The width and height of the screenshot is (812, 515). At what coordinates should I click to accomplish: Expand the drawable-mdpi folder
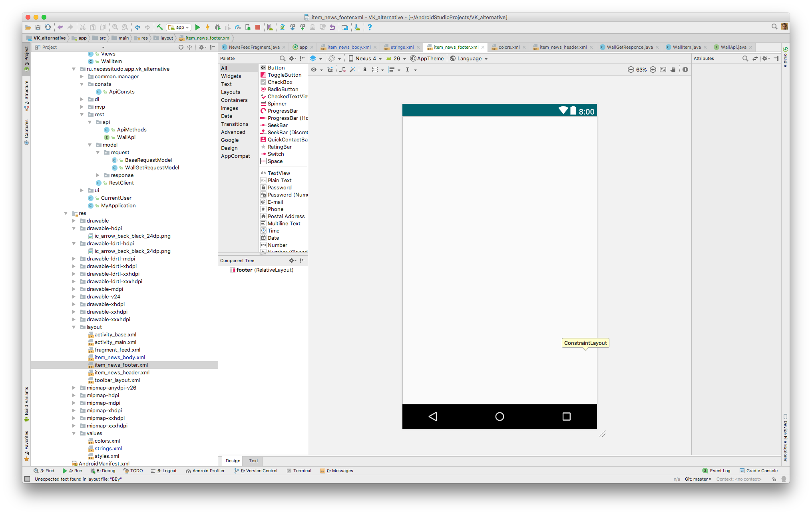coord(74,289)
